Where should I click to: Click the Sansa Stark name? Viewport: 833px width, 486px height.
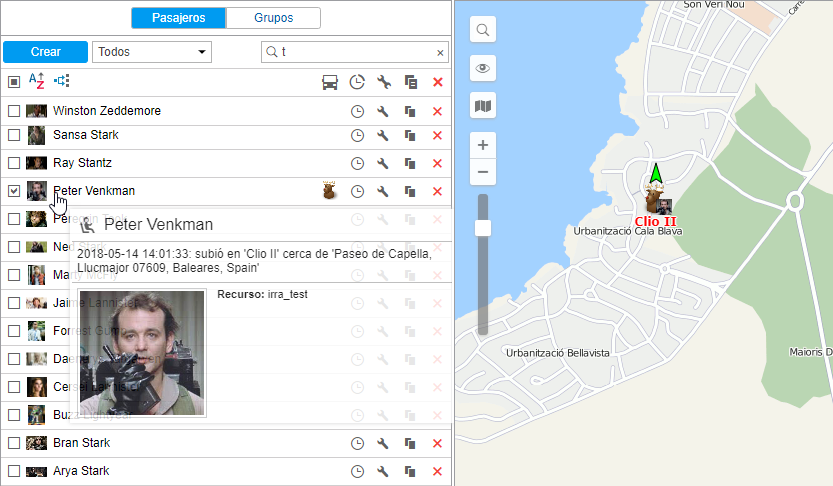pyautogui.click(x=86, y=135)
